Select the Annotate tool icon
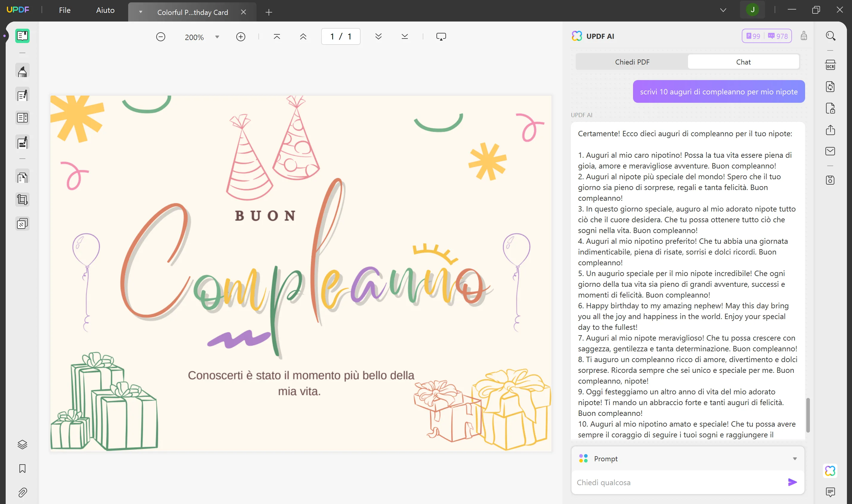852x504 pixels. coord(23,71)
